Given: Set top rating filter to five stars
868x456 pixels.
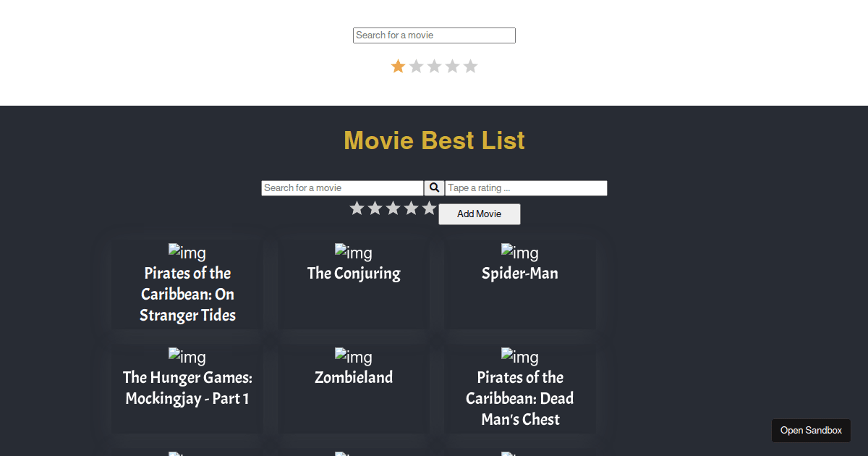Looking at the screenshot, I should click(x=470, y=67).
